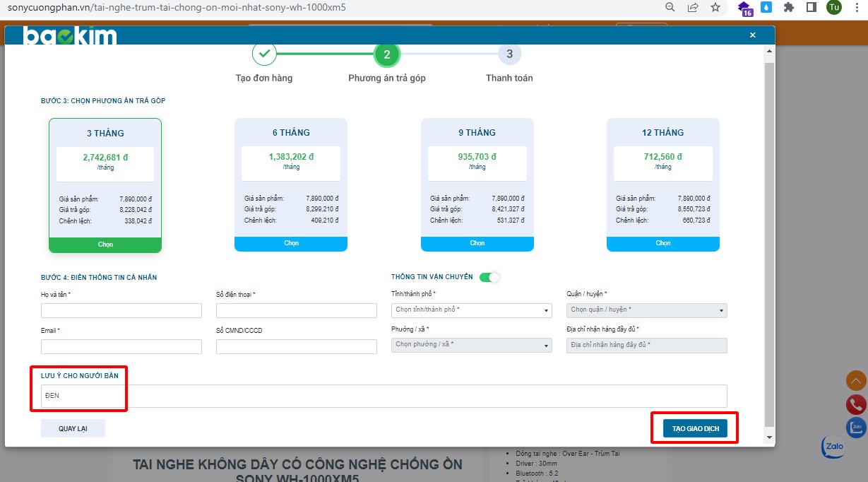The height and width of the screenshot is (482, 868).
Task: Focus the Họ và tên input field
Action: (x=121, y=310)
